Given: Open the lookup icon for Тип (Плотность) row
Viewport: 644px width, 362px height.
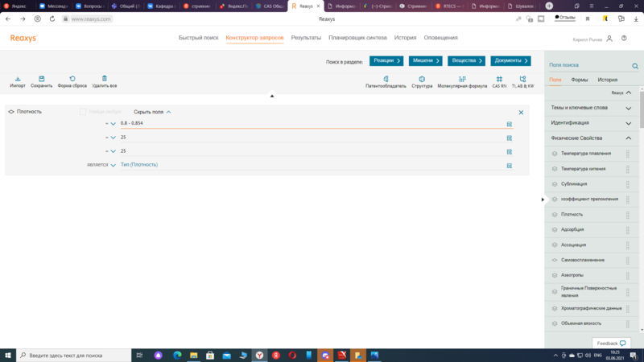Looking at the screenshot, I should [x=510, y=166].
